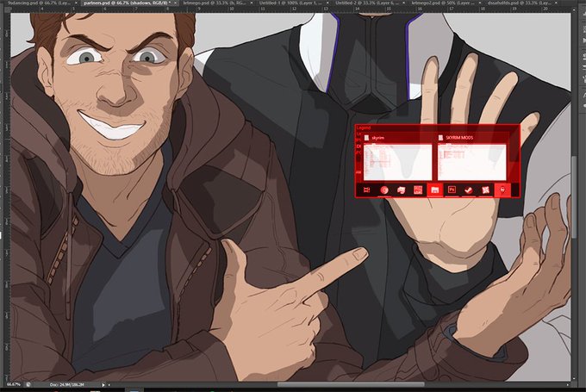Click the rightmost highlighted taskbar overlay icon
The height and width of the screenshot is (392, 586).
click(x=502, y=190)
